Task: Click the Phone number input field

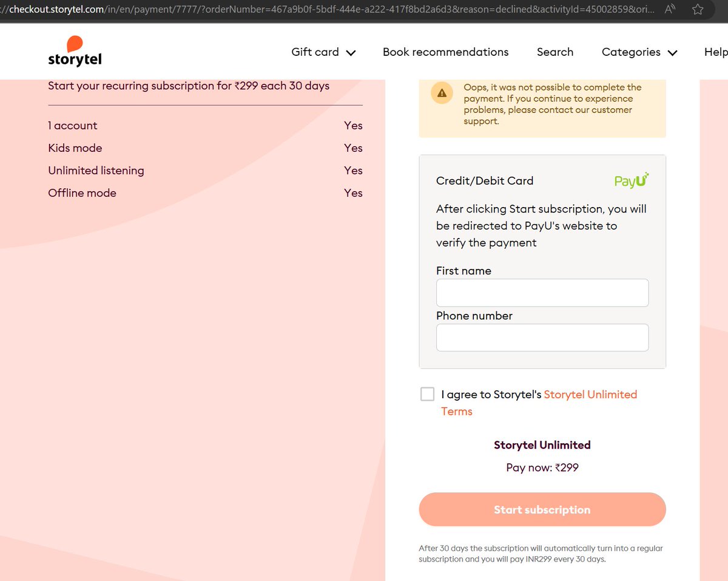Action: click(x=542, y=338)
